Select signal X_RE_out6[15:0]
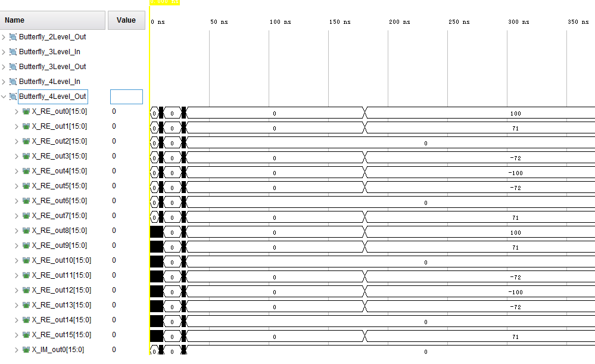 [x=59, y=201]
